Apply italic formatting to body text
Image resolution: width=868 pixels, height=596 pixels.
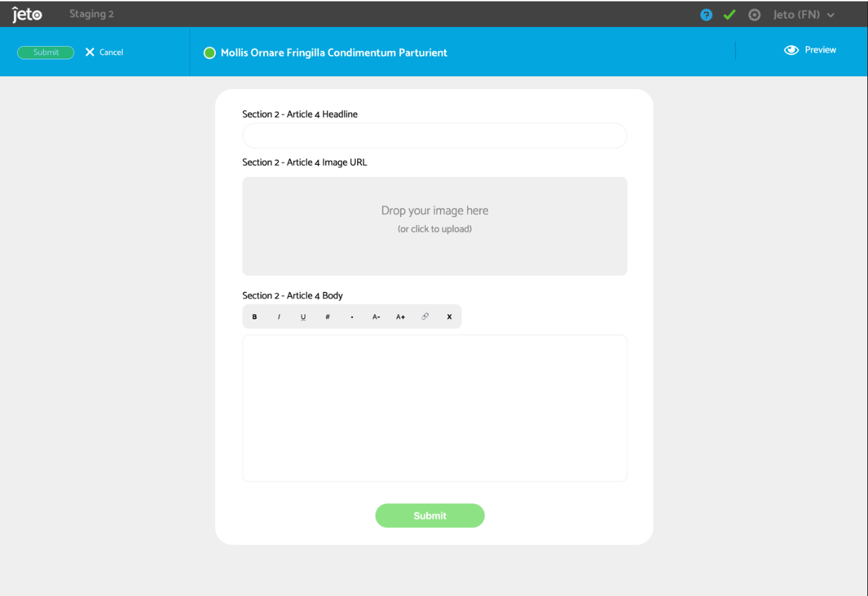click(279, 317)
